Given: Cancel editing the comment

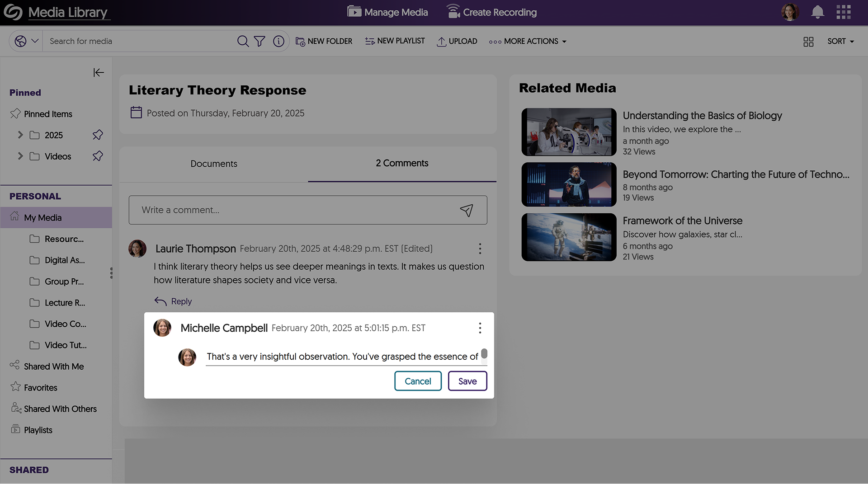Looking at the screenshot, I should (418, 381).
